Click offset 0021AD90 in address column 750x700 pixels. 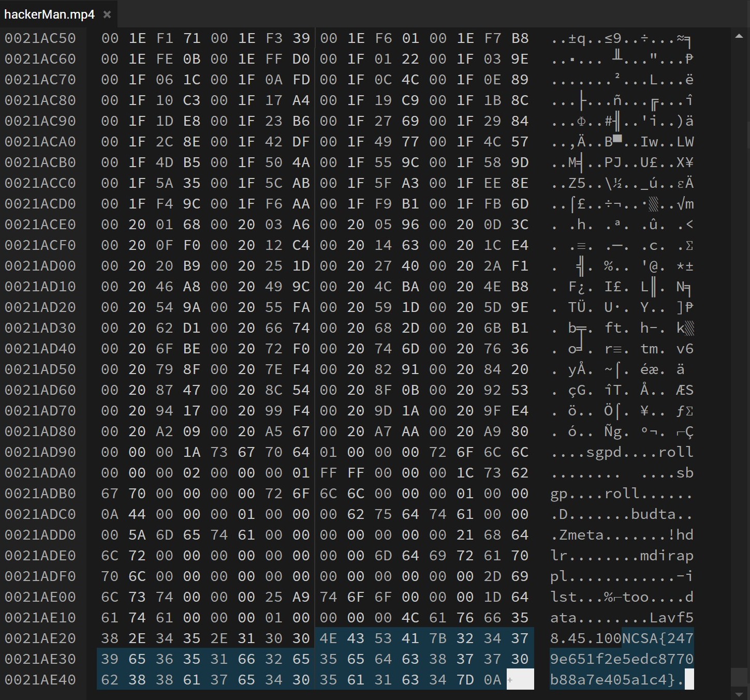[x=40, y=452]
